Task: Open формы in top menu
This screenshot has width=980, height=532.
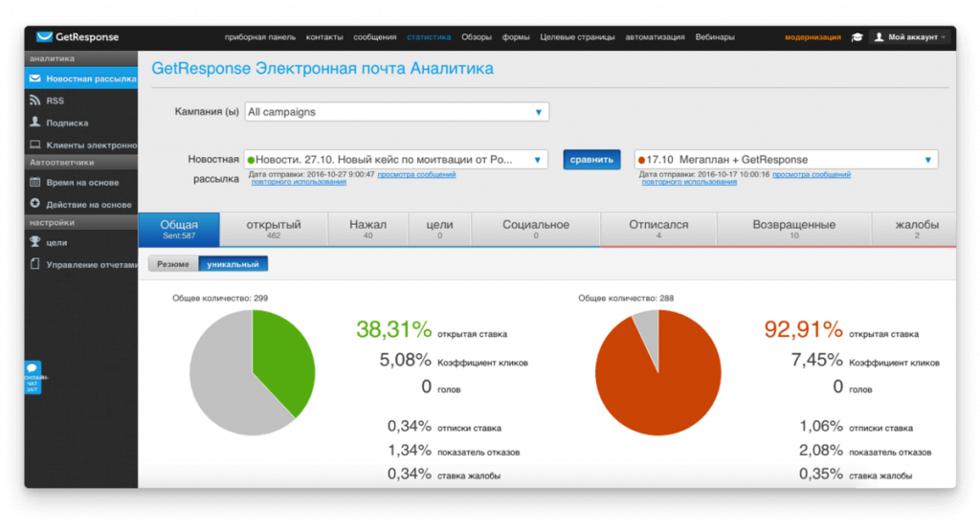Action: click(516, 37)
